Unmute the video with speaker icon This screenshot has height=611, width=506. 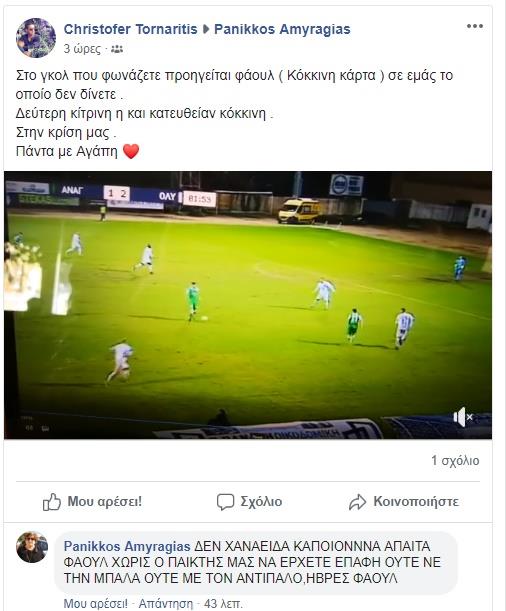click(462, 417)
